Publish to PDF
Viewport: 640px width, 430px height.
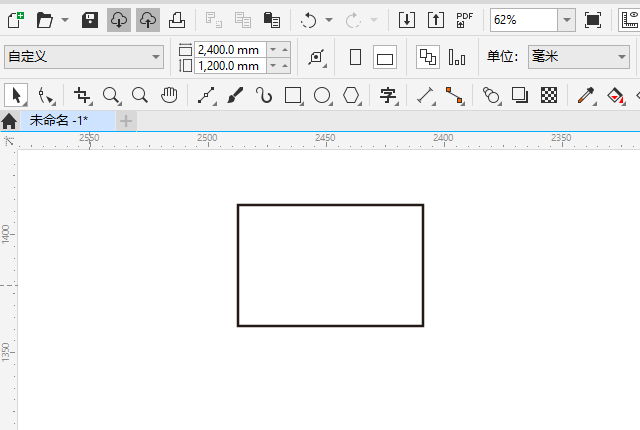(464, 20)
